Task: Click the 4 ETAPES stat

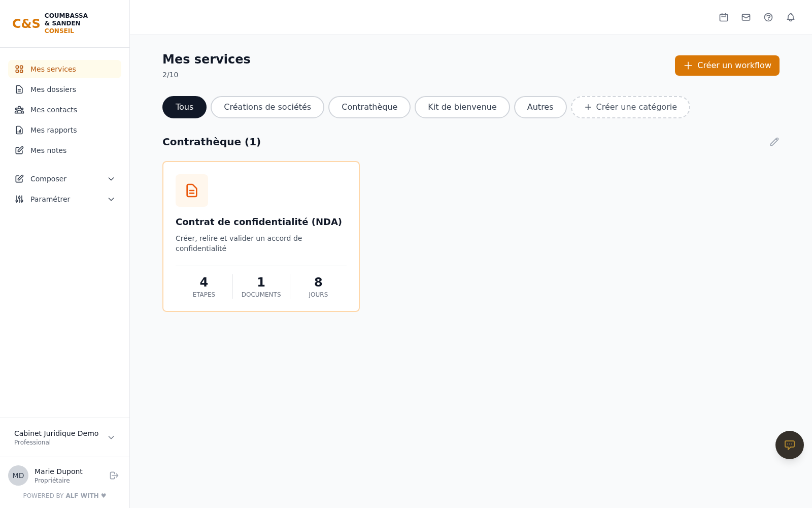Action: point(204,287)
